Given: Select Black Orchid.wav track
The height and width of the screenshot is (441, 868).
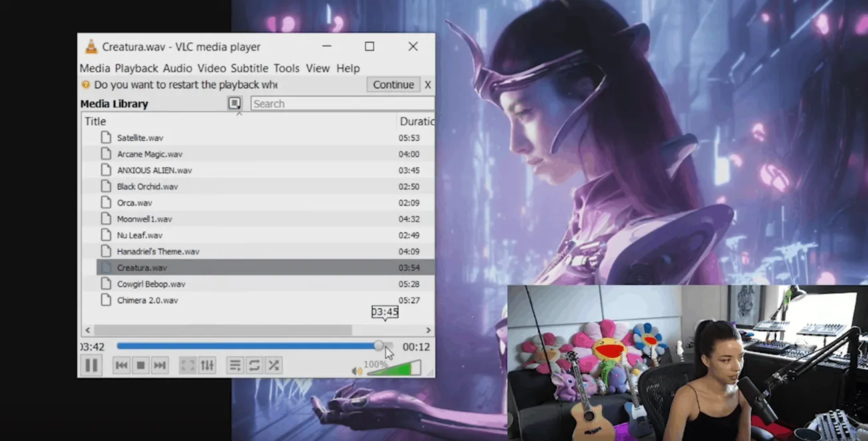Looking at the screenshot, I should pyautogui.click(x=147, y=187).
